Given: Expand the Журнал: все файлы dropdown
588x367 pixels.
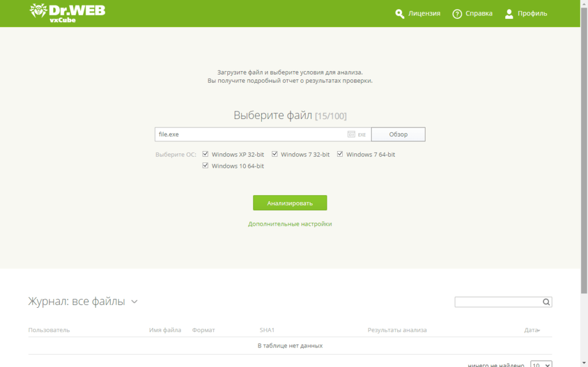Looking at the screenshot, I should 134,302.
